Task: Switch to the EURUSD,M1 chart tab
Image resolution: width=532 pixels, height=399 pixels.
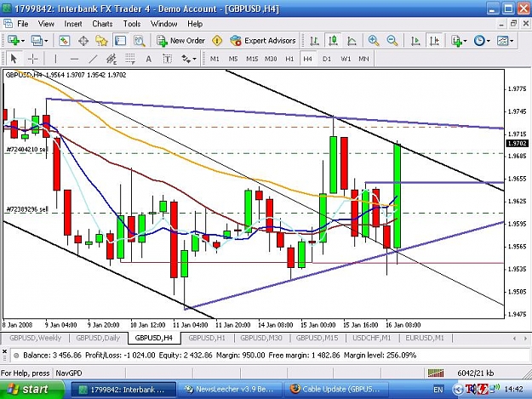Action: click(x=425, y=338)
